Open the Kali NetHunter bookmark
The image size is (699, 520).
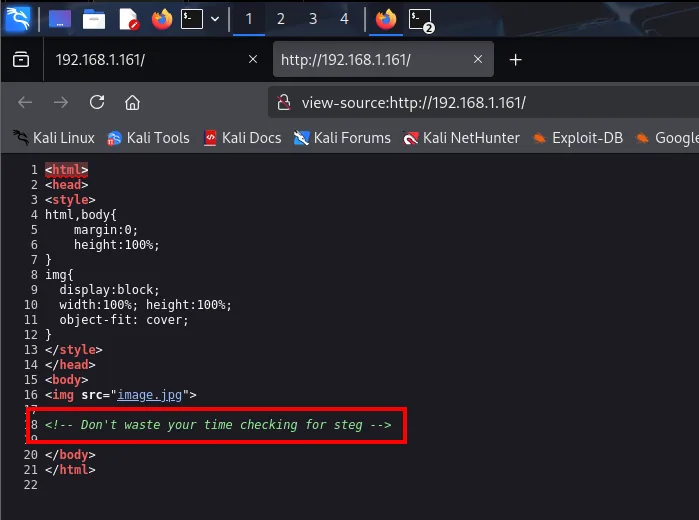461,138
